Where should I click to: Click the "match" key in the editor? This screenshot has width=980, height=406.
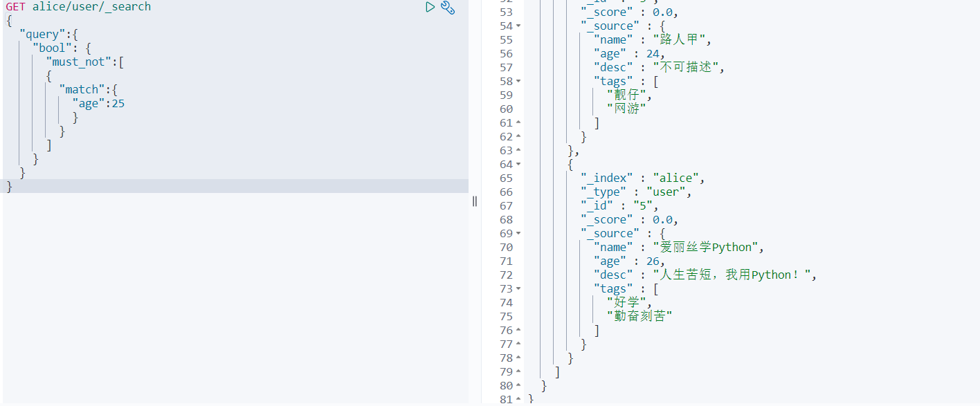pos(82,90)
